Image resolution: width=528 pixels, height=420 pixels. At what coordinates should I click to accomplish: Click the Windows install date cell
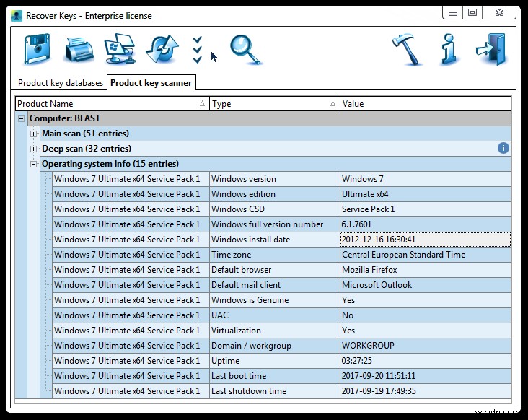tap(274, 240)
